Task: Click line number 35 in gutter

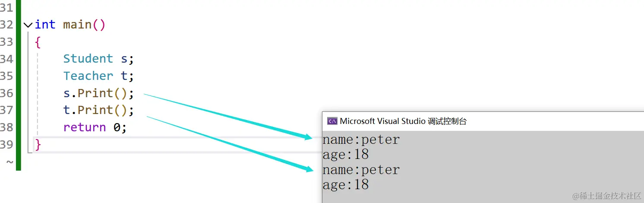Action: [x=6, y=76]
